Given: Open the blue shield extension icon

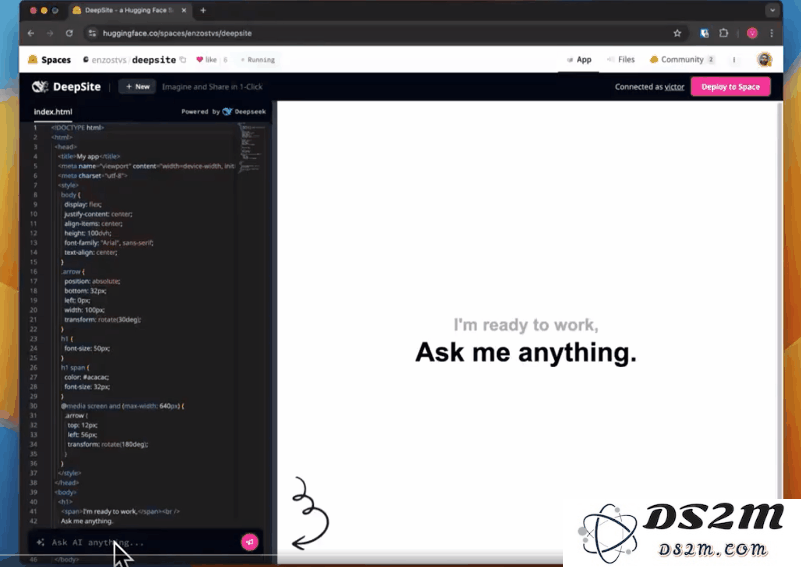Looking at the screenshot, I should click(704, 33).
